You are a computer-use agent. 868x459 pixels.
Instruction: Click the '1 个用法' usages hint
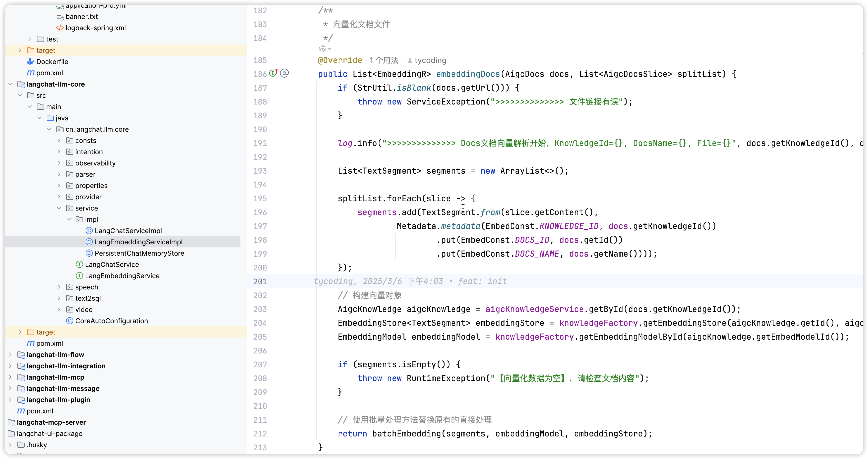pyautogui.click(x=384, y=60)
